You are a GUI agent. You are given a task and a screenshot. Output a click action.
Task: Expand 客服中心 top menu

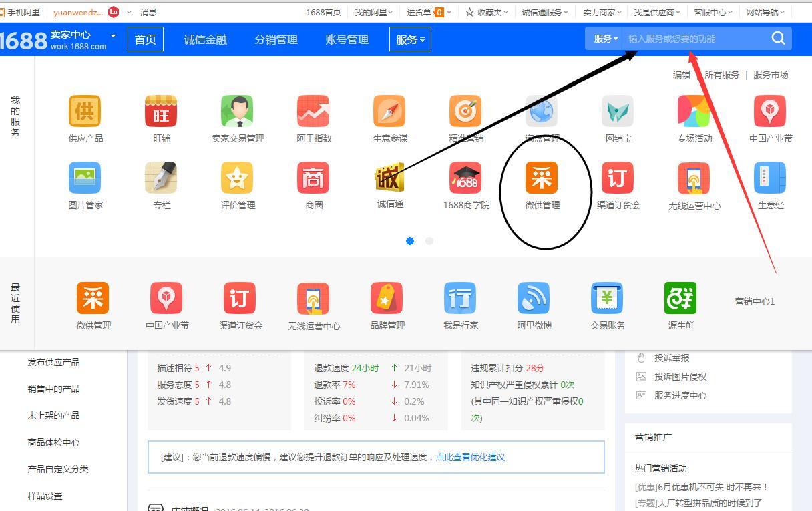pyautogui.click(x=713, y=12)
